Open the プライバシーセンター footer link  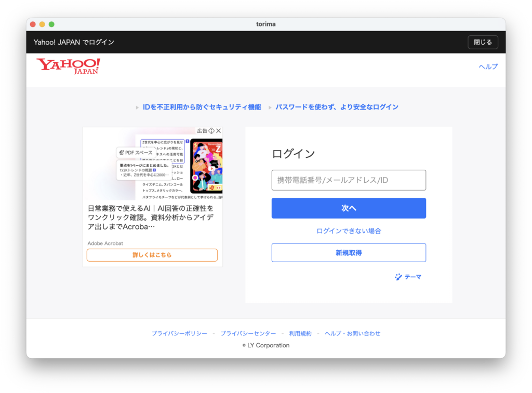click(x=248, y=333)
